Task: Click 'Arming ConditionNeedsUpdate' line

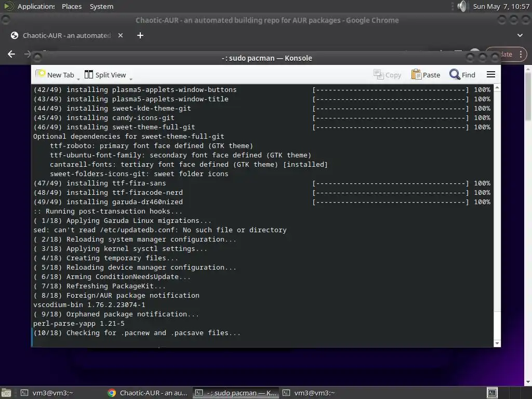Action: (112, 276)
